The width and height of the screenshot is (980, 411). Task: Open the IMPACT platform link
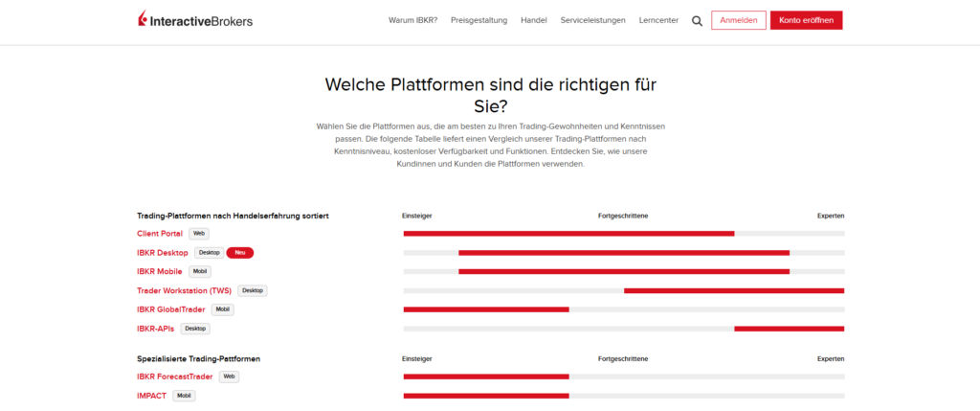coord(152,396)
